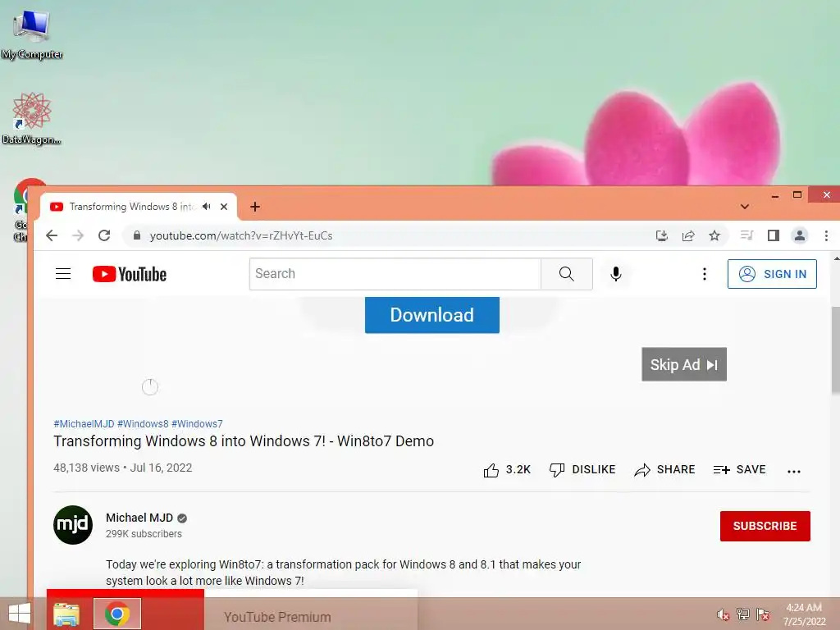Subscribe to Michael MJD
The width and height of the screenshot is (840, 630).
[x=765, y=526]
